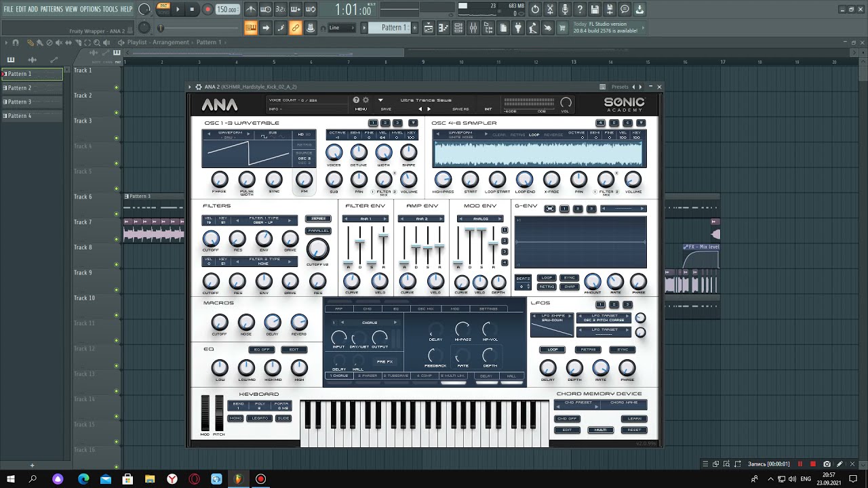Open OSC 1-3 wavetable options dropdown arrow
This screenshot has width=868, height=488.
[412, 123]
